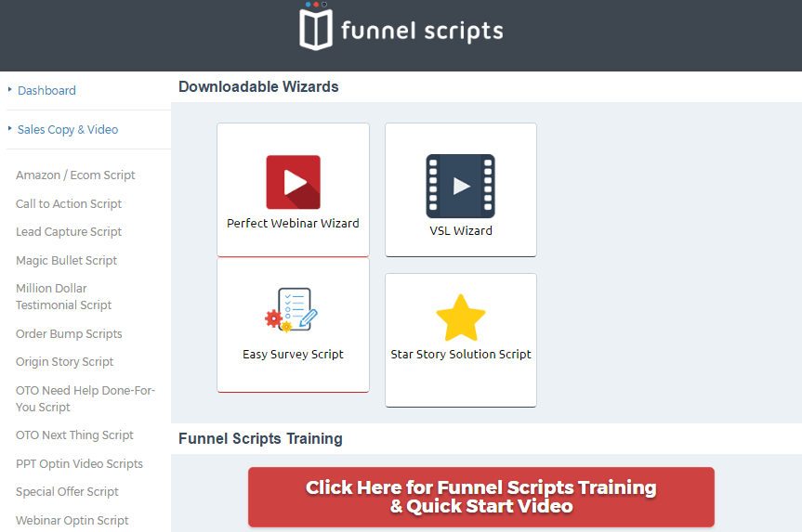Click the arrow beside Dashboard
The width and height of the screenshot is (802, 532).
coord(9,89)
